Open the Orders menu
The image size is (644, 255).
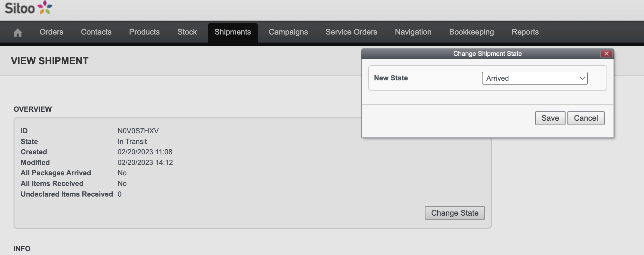tap(51, 32)
